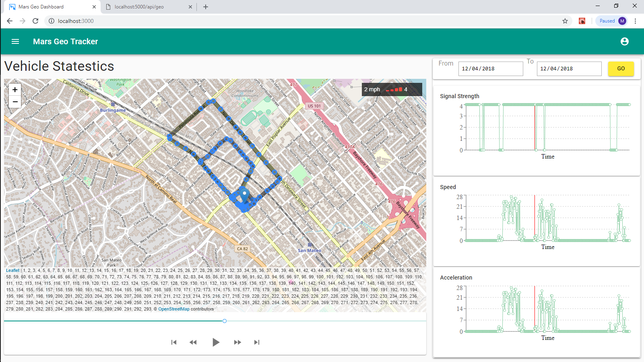Close the localhost:5000/api/geo tab
The image size is (644, 362).
[x=191, y=7]
